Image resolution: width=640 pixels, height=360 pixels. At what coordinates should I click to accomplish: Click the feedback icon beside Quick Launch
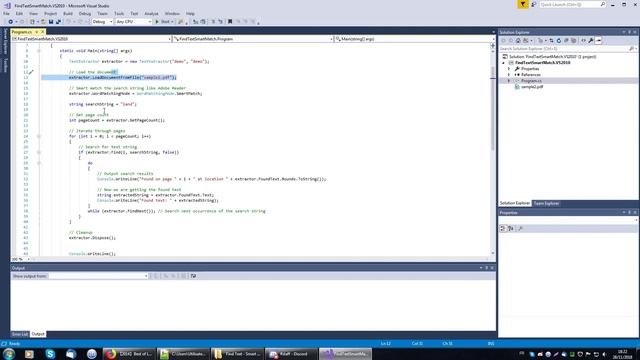[x=533, y=4]
